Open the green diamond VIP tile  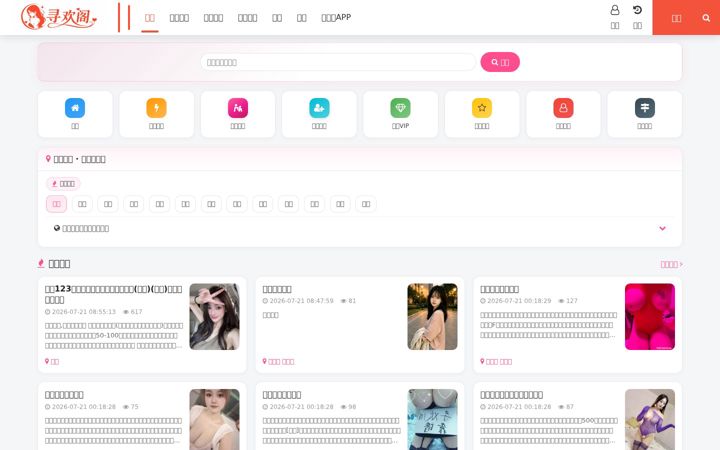[400, 108]
